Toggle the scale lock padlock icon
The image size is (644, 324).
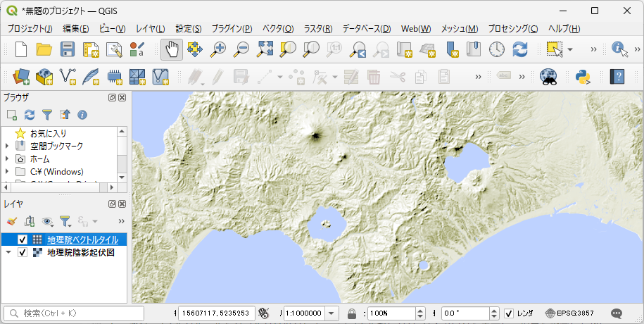coord(351,313)
